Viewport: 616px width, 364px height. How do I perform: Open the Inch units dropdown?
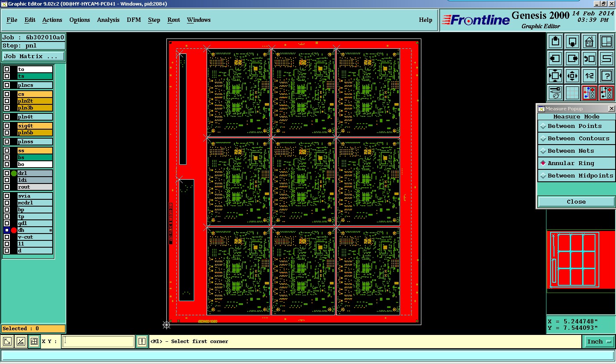[599, 341]
